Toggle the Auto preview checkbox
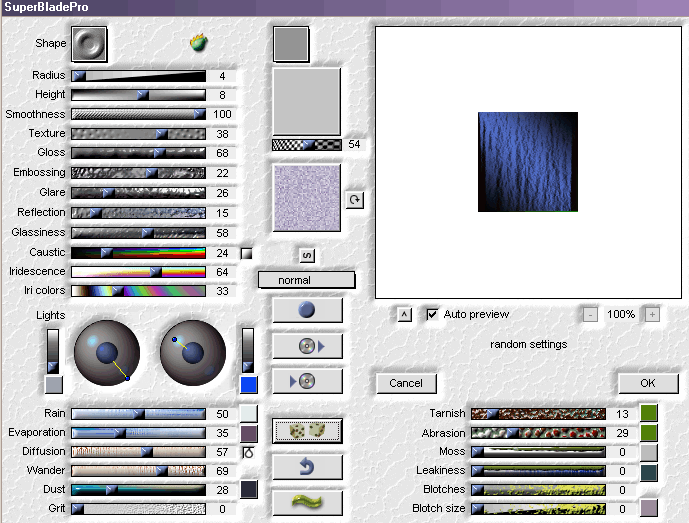The width and height of the screenshot is (689, 523). pyautogui.click(x=432, y=314)
